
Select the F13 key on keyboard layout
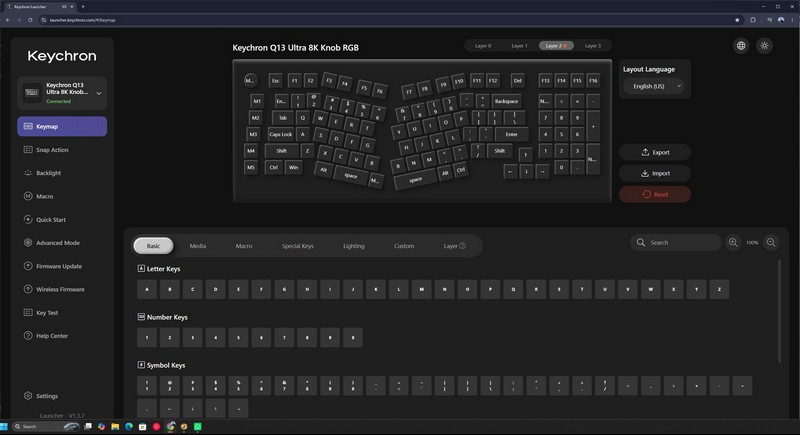click(545, 81)
